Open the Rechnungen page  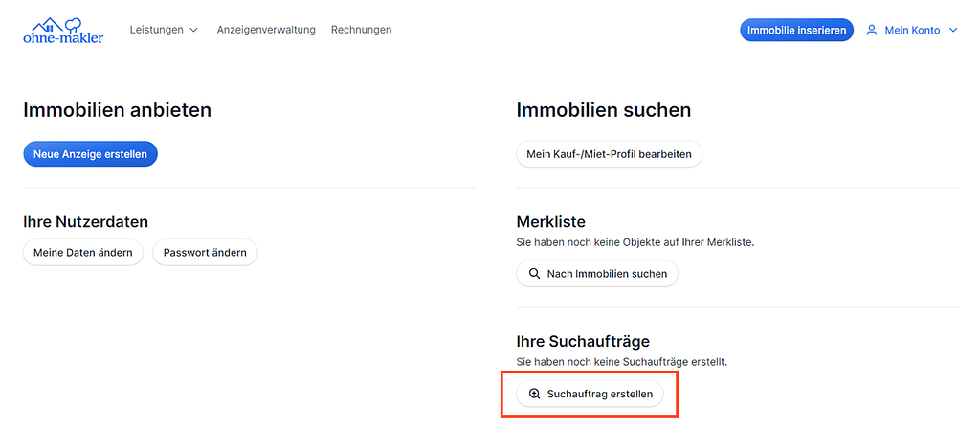click(361, 30)
